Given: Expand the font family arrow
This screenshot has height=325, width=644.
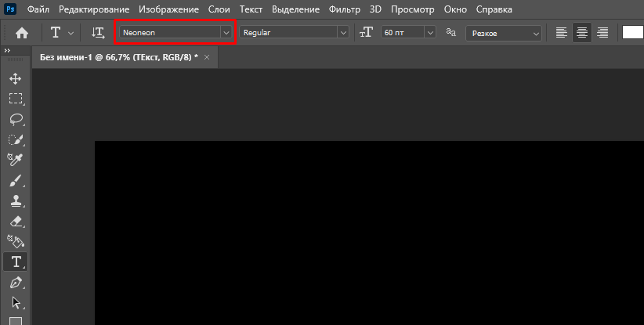Looking at the screenshot, I should coord(226,32).
